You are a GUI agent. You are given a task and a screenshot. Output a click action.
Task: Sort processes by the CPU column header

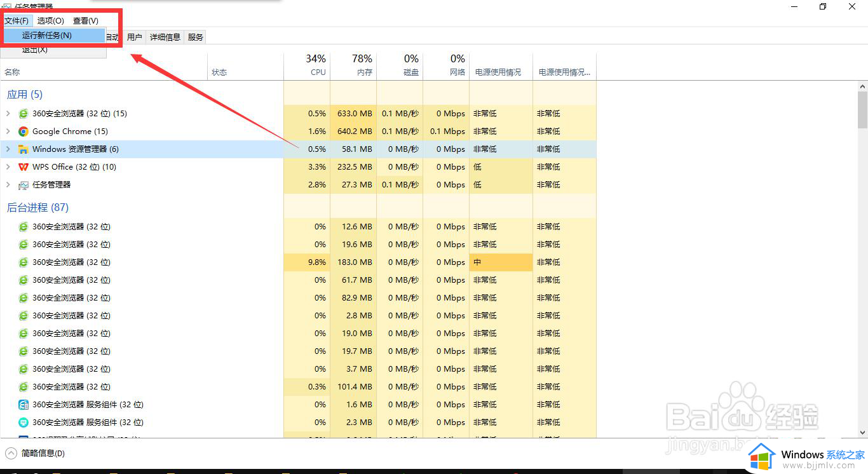point(307,67)
